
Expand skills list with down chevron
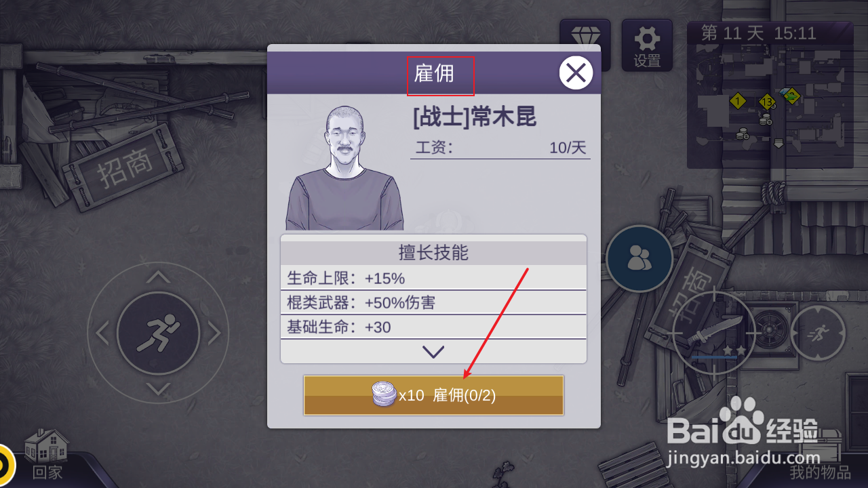[433, 352]
